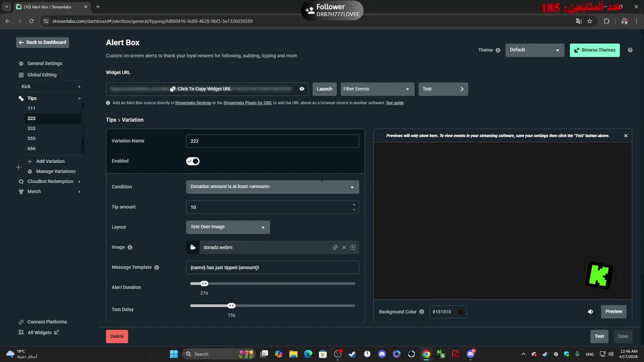Expand the Merch section arrow
This screenshot has height=362, width=644.
click(79, 192)
